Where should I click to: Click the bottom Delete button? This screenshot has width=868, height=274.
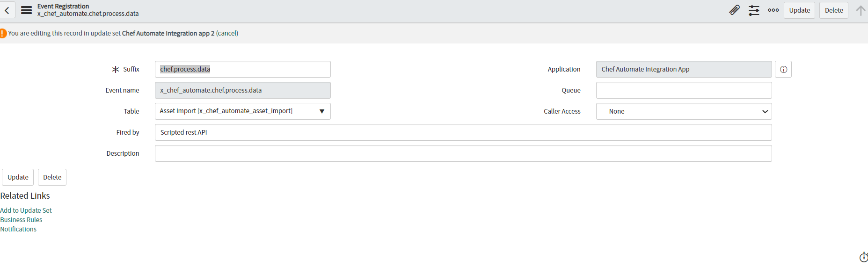pos(52,177)
